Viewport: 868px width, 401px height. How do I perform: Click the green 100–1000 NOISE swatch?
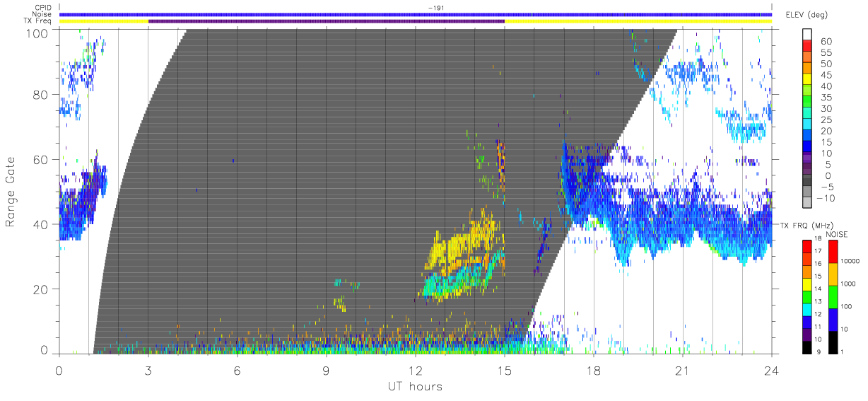(x=833, y=296)
